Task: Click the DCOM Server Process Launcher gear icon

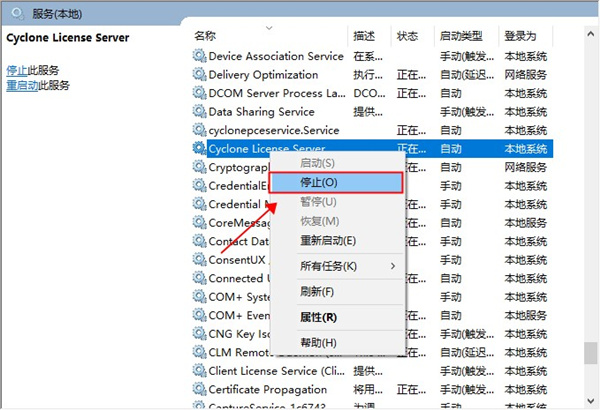Action: 199,93
